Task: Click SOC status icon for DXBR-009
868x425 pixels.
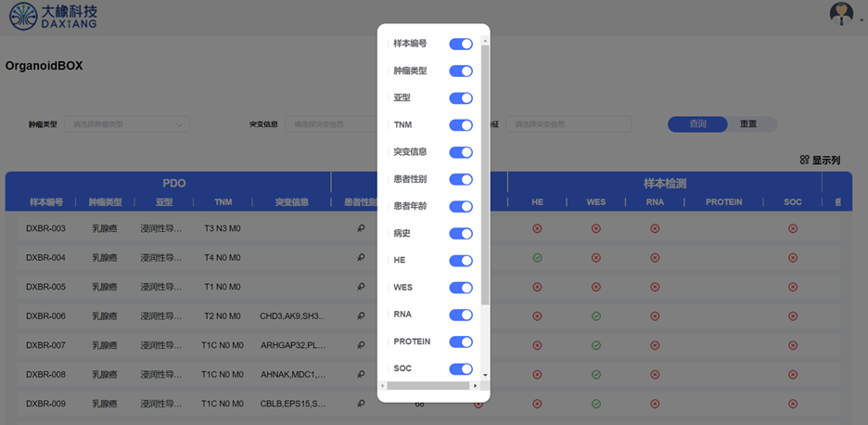Action: [793, 404]
